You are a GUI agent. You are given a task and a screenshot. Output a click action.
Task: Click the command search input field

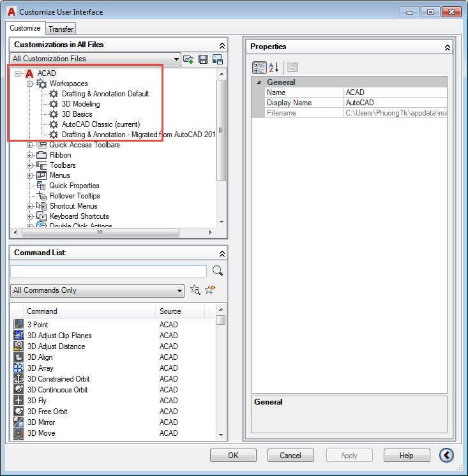(109, 271)
